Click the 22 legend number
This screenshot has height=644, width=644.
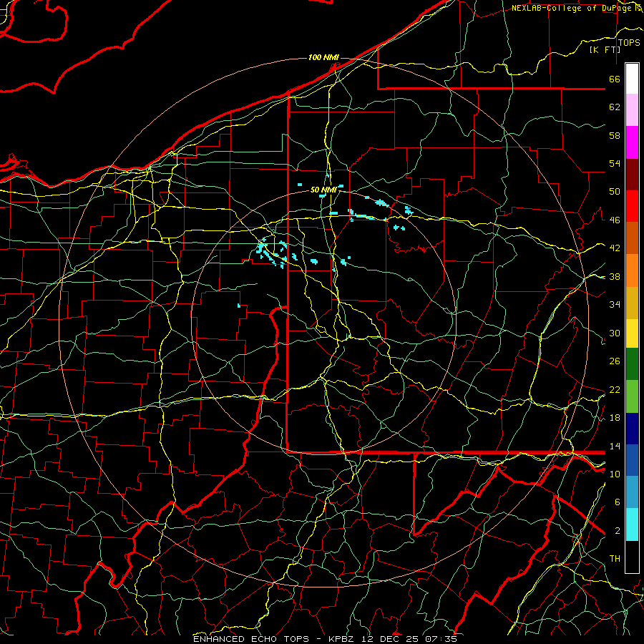615,390
